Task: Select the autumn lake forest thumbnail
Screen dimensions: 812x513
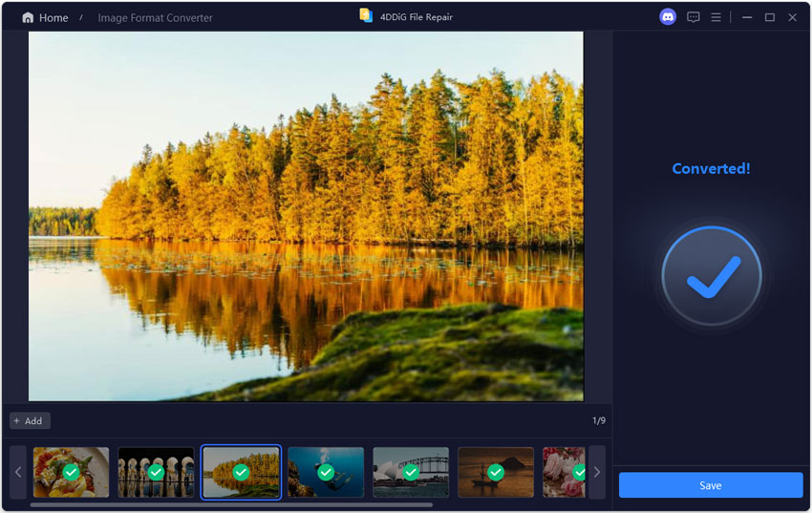Action: coord(241,472)
